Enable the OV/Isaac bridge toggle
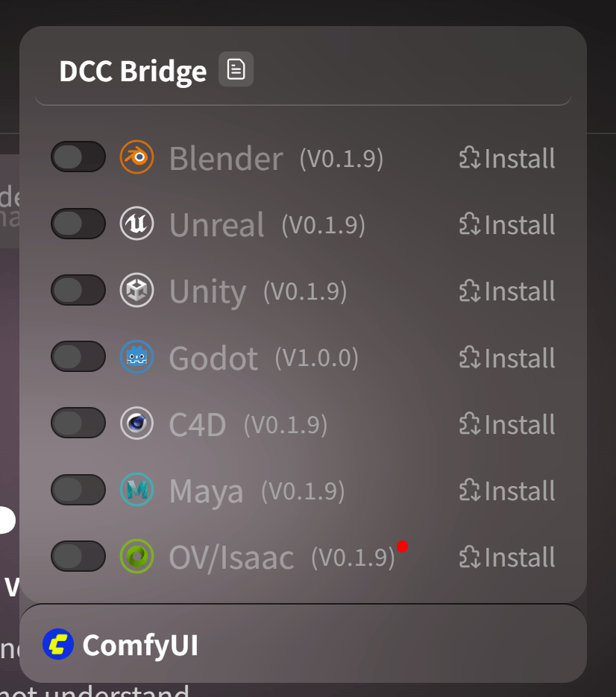 [78, 556]
